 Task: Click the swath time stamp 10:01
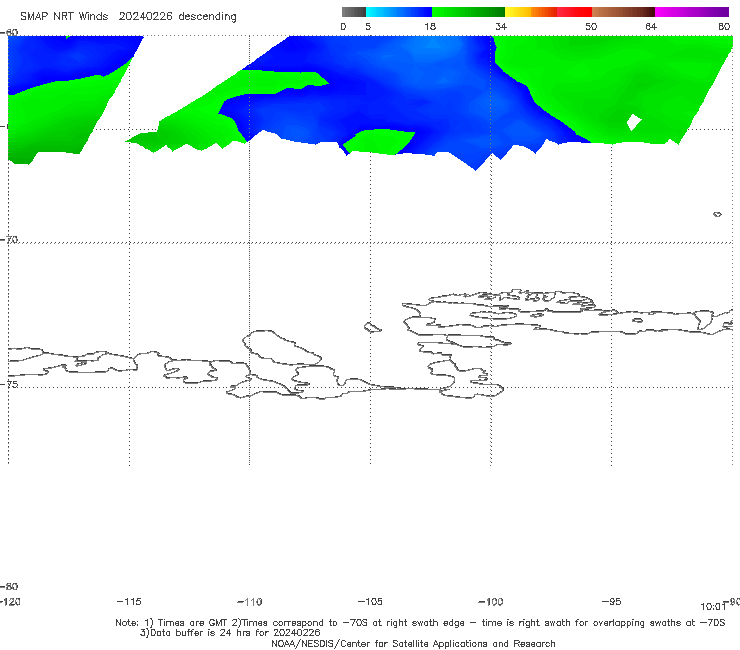(713, 607)
